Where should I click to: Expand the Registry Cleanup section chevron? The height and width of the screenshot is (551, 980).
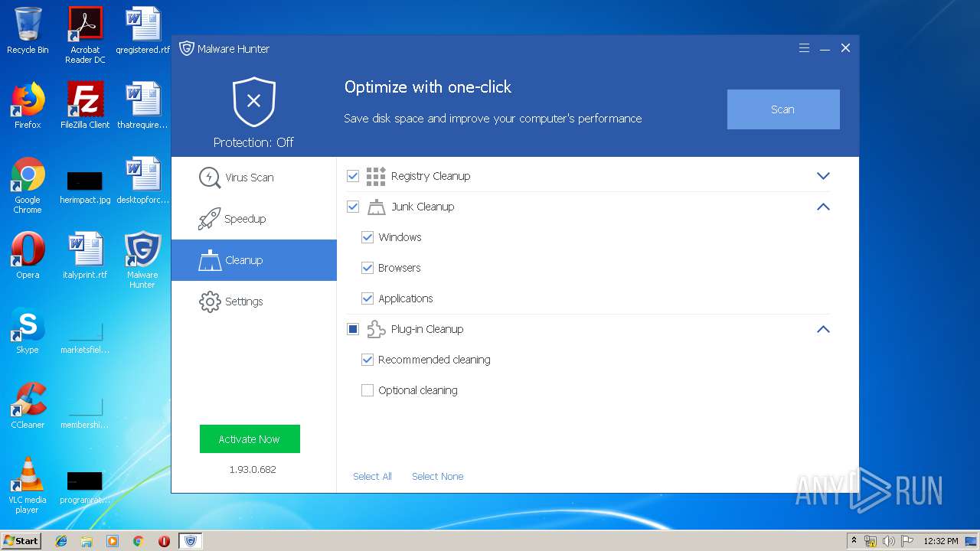click(x=823, y=176)
